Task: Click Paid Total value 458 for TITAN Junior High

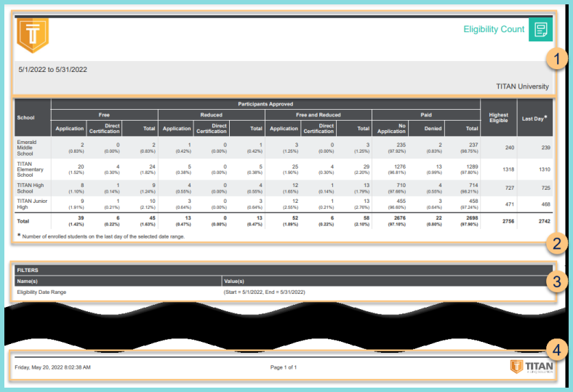Action: [x=473, y=201]
